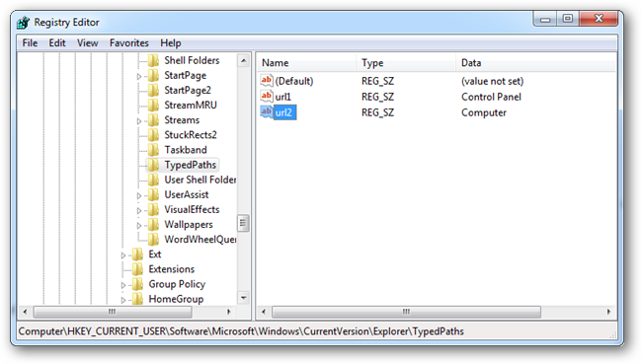The height and width of the screenshot is (364, 642).
Task: Expand the Ext key
Action: click(x=123, y=255)
